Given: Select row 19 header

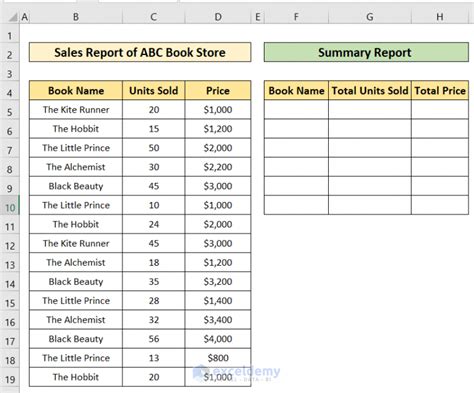Looking at the screenshot, I should point(10,379).
